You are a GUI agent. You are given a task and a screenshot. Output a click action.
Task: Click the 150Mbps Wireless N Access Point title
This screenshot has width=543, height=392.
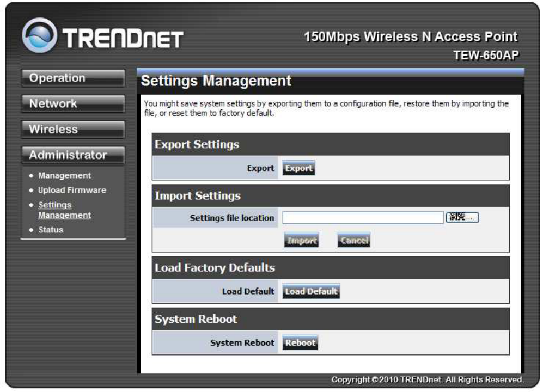tap(411, 36)
